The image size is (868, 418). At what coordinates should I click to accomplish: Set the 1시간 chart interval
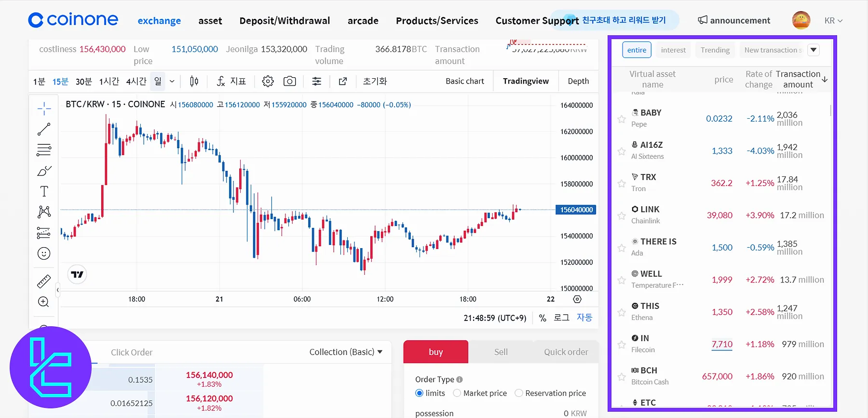point(109,82)
